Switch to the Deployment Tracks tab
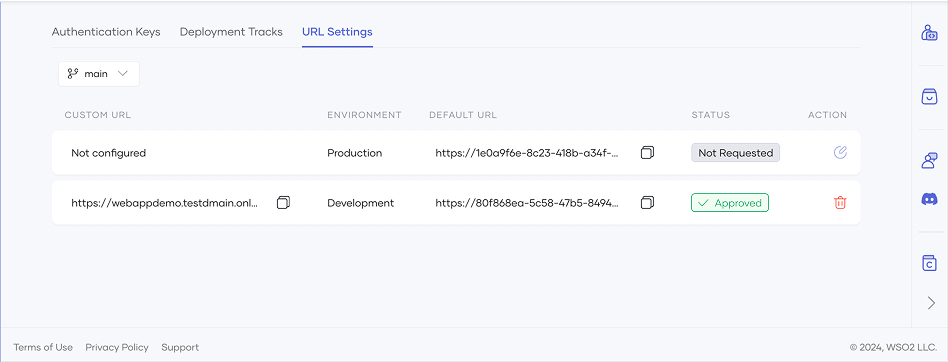Viewport: 948px width, 362px height. pyautogui.click(x=231, y=32)
